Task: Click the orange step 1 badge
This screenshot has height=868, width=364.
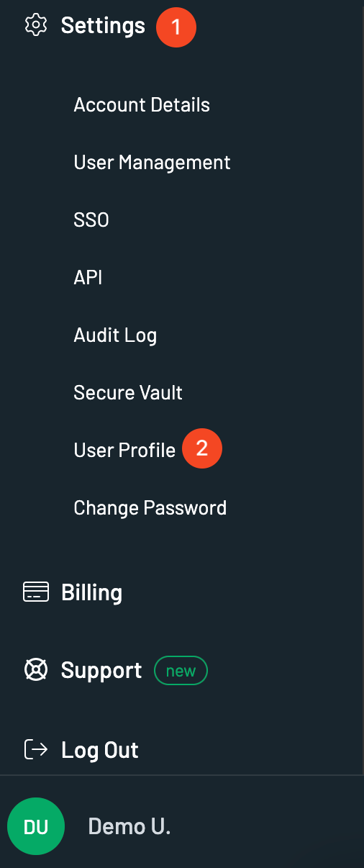Action: (x=176, y=27)
